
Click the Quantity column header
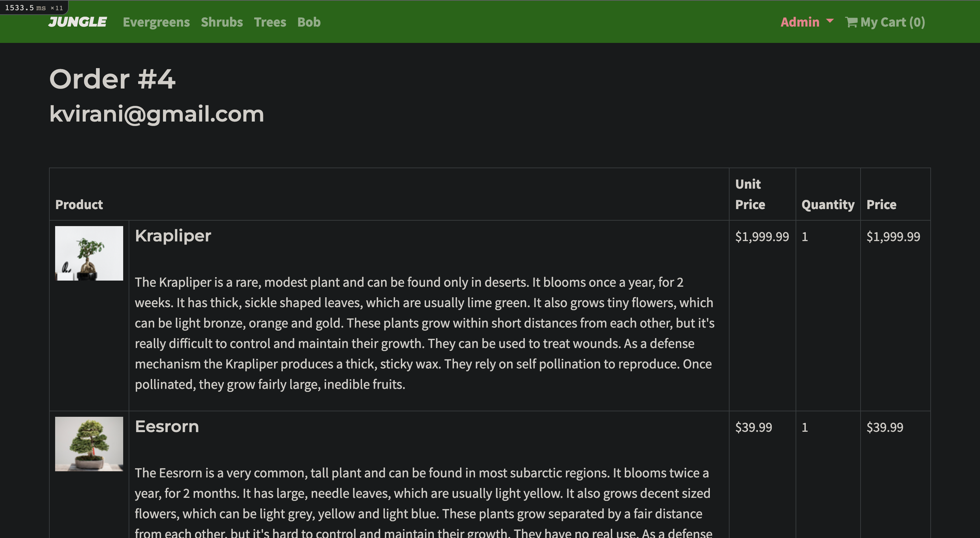pos(828,204)
